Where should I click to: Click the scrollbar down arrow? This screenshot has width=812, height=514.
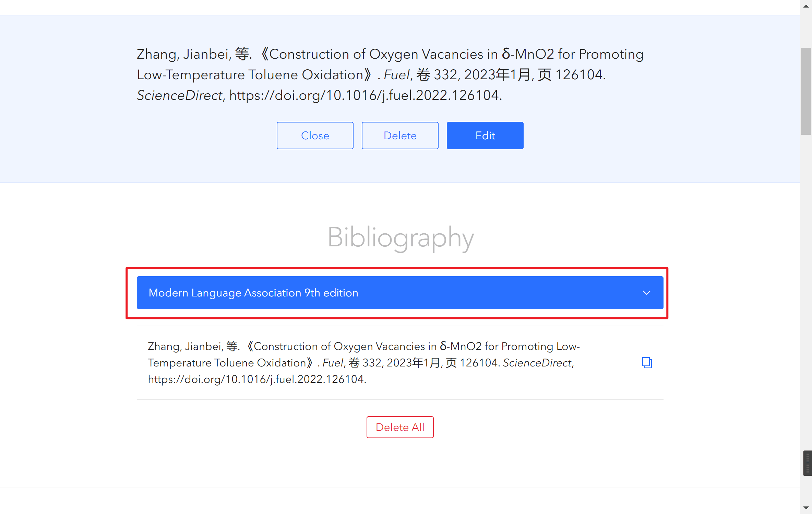(806, 507)
